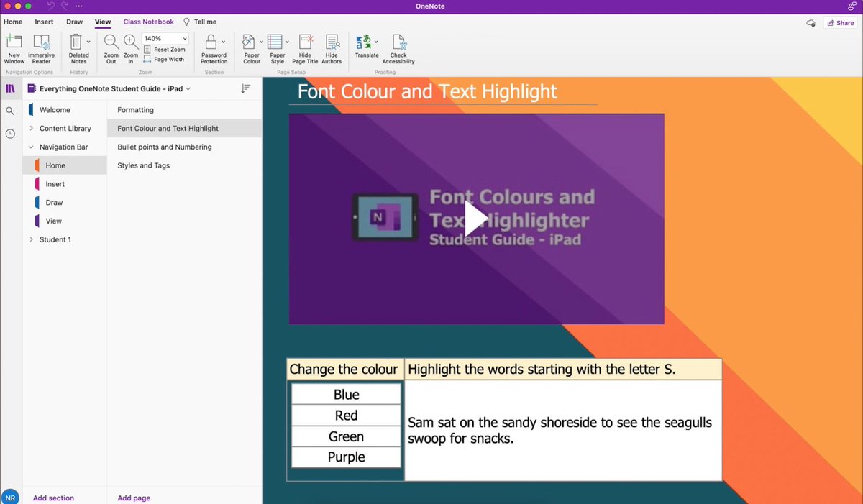Switch to the Draw ribbon tab

tap(75, 22)
